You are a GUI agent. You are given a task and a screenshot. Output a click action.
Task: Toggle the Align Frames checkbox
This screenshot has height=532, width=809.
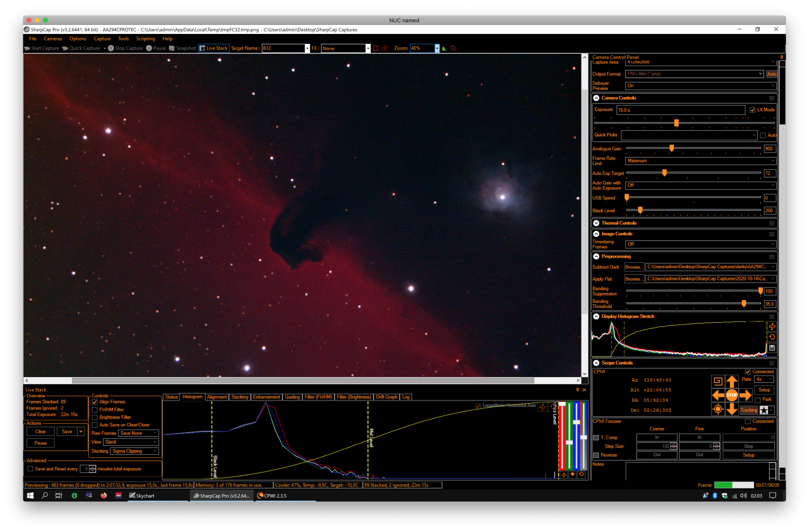[x=95, y=402]
